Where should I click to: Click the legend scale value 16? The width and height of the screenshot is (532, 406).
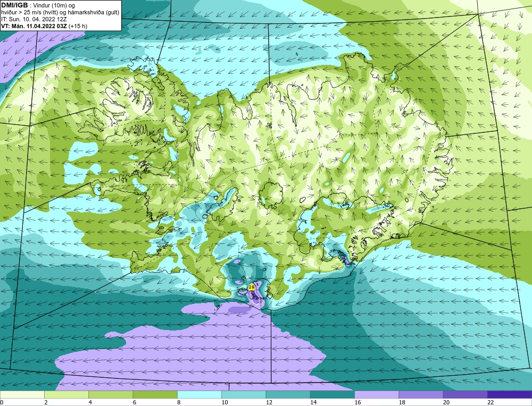358,402
